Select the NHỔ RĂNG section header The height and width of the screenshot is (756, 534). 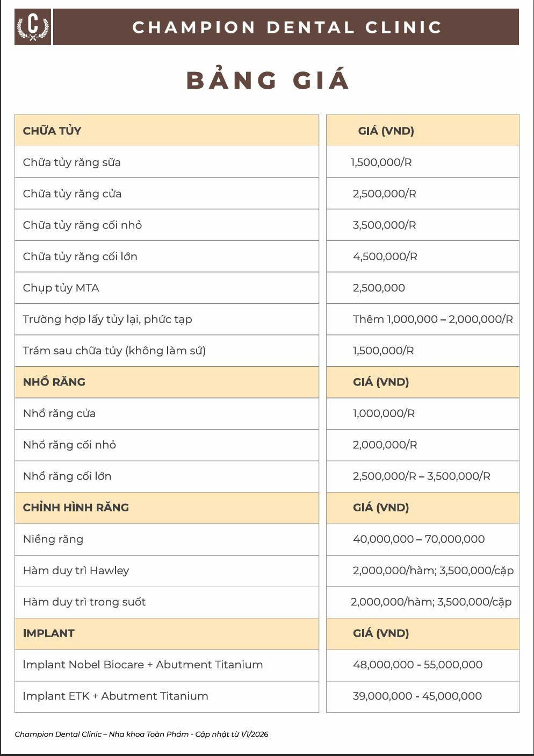[54, 382]
